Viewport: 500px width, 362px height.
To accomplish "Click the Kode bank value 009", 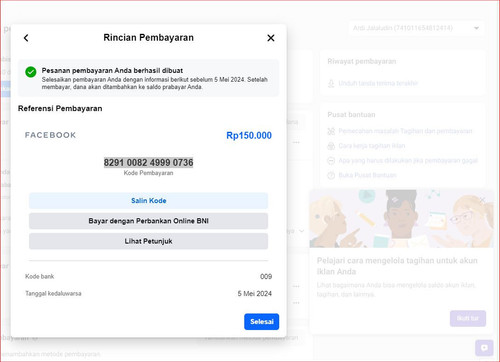I will click(x=266, y=276).
